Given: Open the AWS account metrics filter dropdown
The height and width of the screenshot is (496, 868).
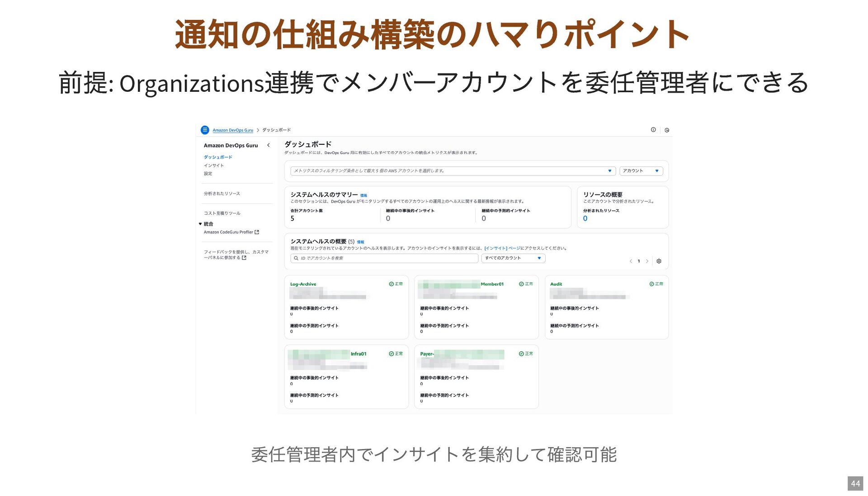Looking at the screenshot, I should click(x=453, y=171).
